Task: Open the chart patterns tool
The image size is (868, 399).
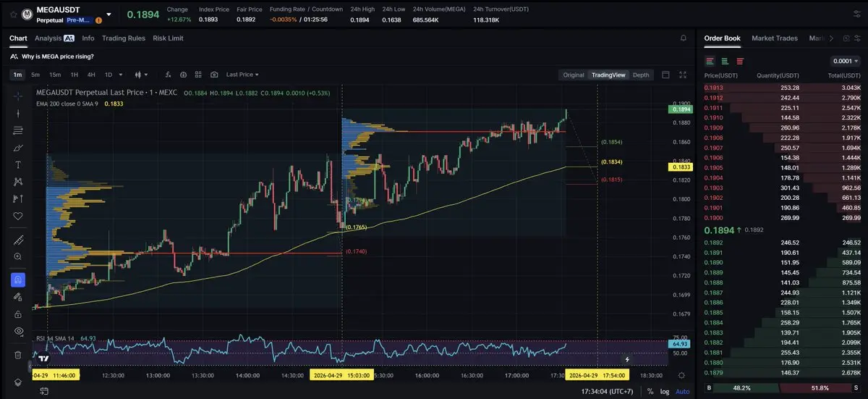Action: click(x=18, y=182)
